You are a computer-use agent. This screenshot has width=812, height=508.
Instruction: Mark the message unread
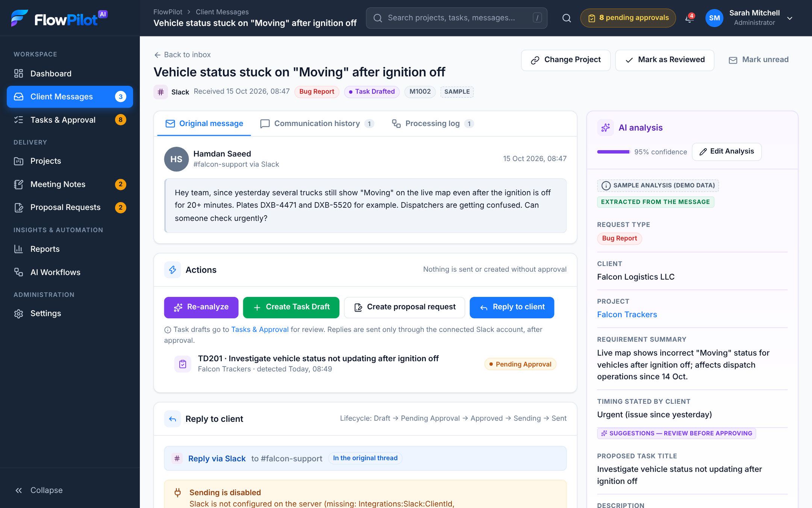point(759,60)
